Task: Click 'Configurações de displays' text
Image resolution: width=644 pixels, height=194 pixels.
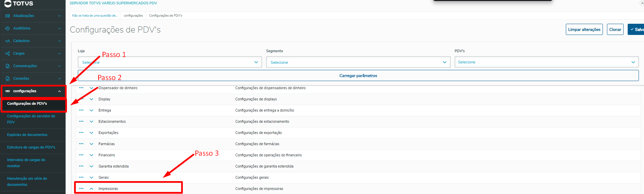Action: 256,99
